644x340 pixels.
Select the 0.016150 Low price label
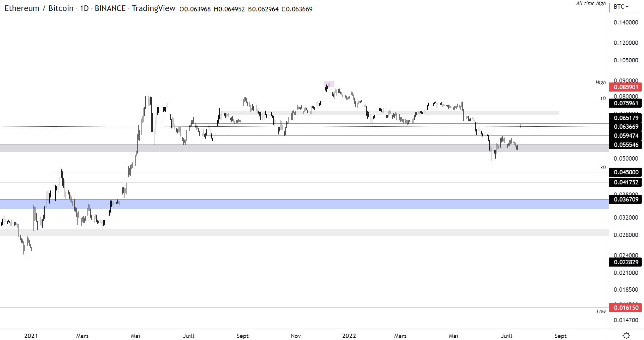click(626, 308)
